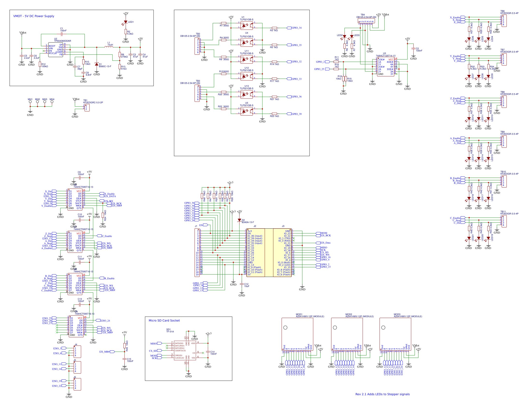532x411 pixels.
Task: Select the J4 header connector
Action: coord(77,352)
